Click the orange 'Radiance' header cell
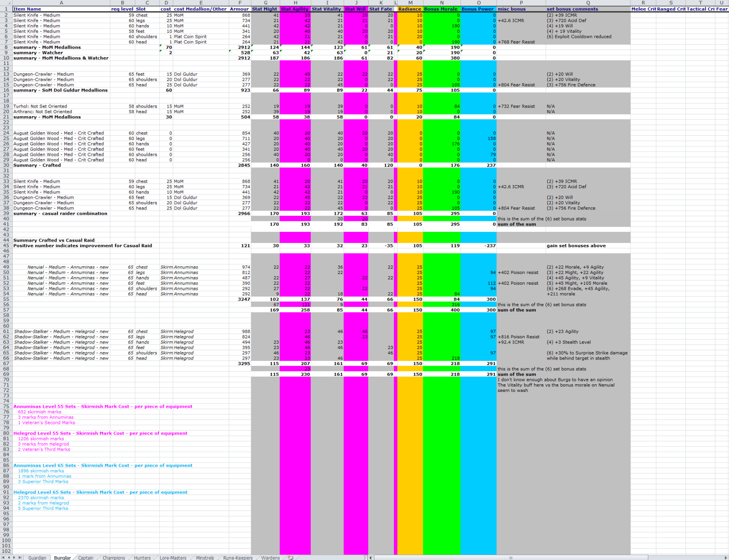The image size is (729, 560). pyautogui.click(x=410, y=9)
